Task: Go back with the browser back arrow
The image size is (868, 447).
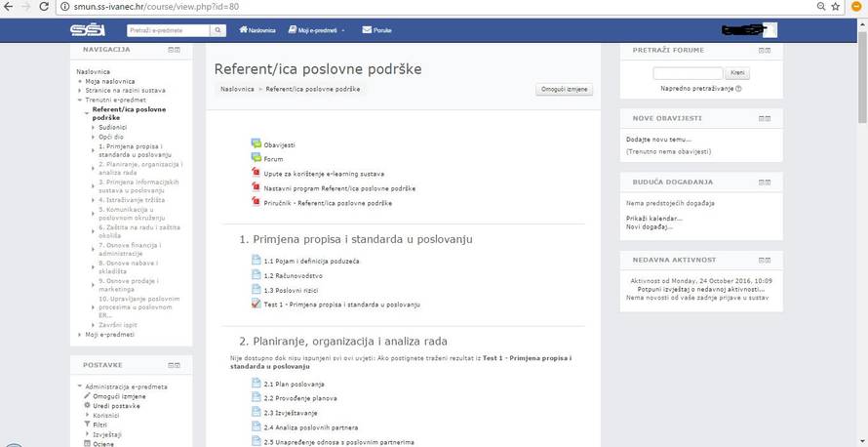Action: [x=8, y=7]
